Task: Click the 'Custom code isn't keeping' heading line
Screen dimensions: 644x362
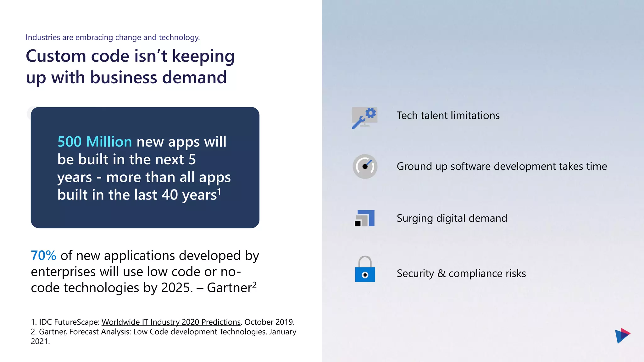Action: (130, 57)
